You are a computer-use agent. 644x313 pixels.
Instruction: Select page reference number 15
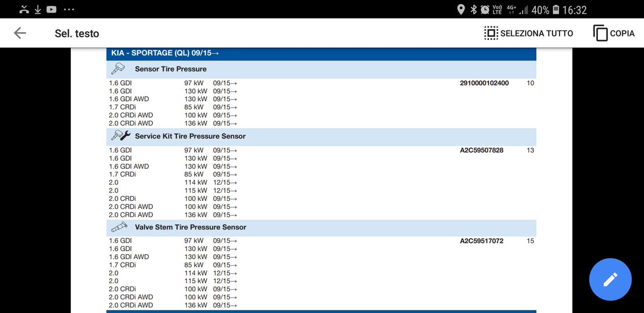[530, 241]
